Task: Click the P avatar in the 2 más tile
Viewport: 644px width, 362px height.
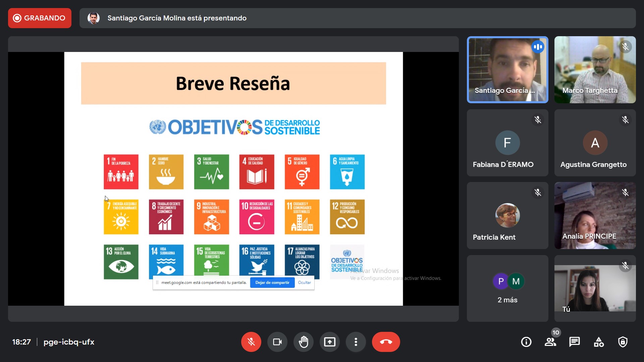Action: point(500,281)
